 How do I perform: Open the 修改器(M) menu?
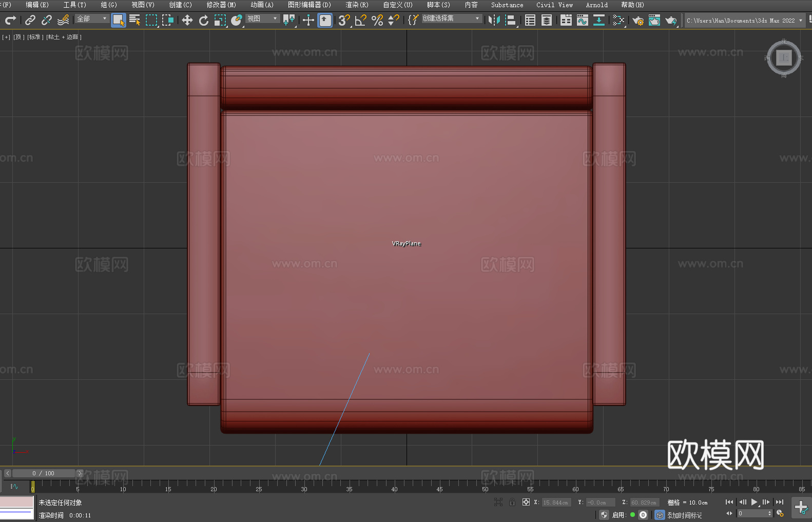(221, 5)
